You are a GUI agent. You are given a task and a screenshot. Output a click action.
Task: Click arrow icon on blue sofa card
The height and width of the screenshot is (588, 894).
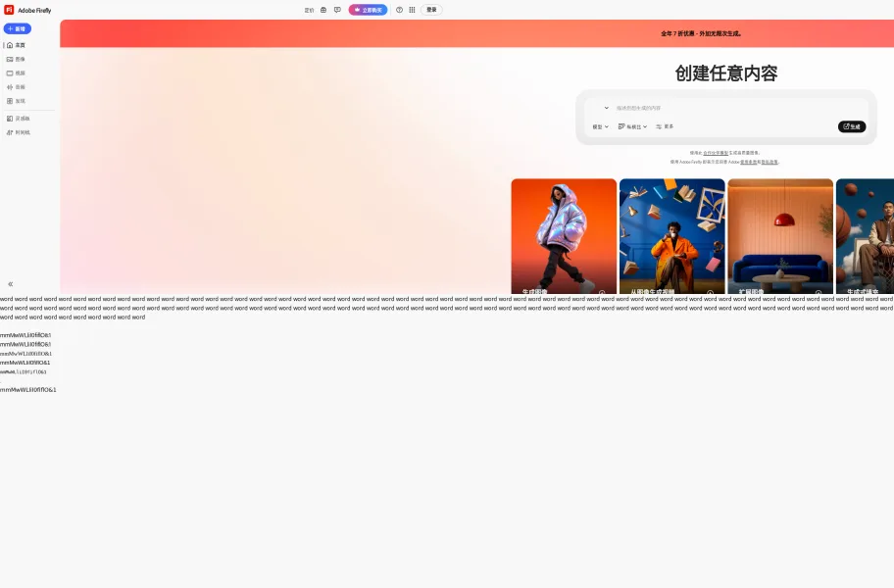click(819, 292)
